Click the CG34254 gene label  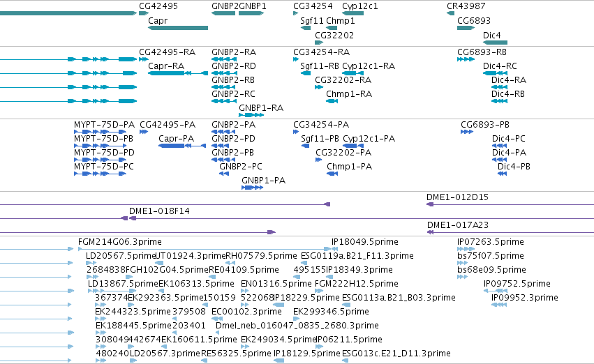[x=313, y=6]
